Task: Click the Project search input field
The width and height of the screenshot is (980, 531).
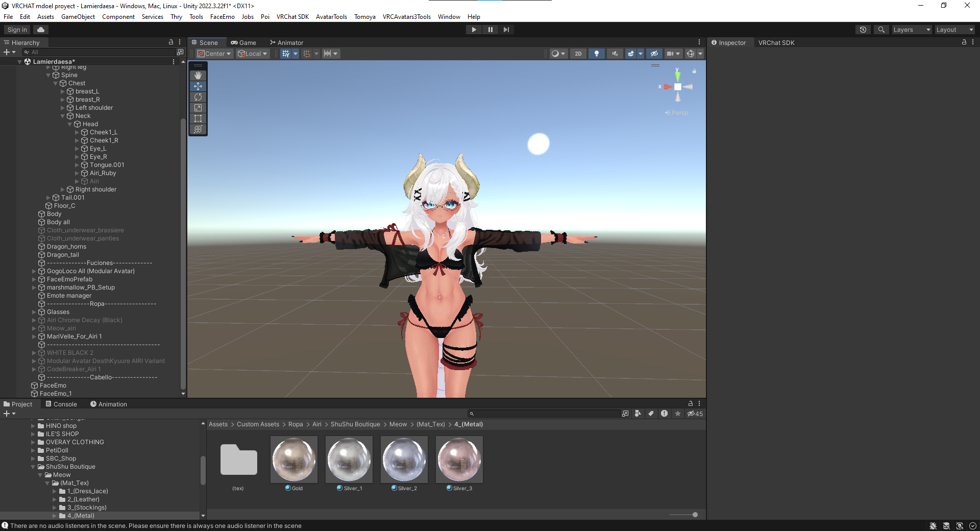Action: click(x=545, y=414)
